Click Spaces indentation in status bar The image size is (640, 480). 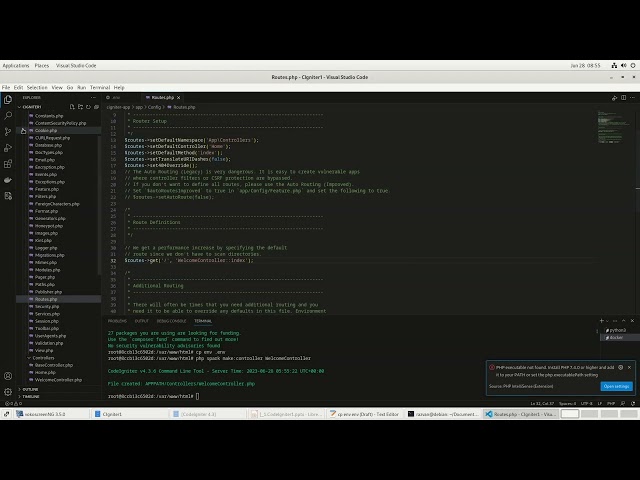click(x=567, y=403)
